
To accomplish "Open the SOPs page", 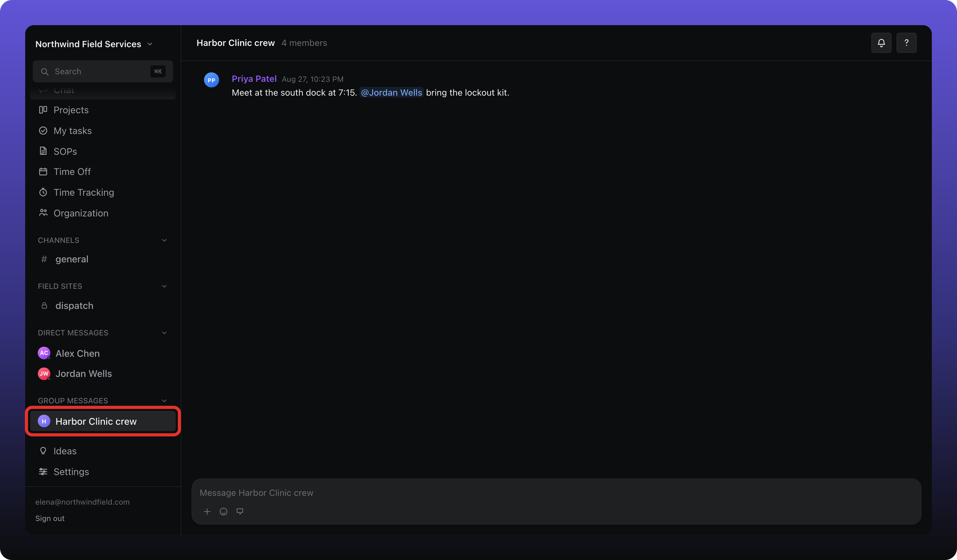I will [103, 151].
